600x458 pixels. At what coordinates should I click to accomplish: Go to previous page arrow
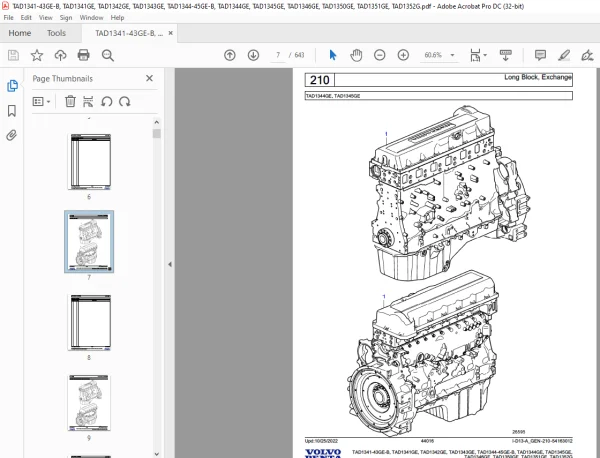230,55
